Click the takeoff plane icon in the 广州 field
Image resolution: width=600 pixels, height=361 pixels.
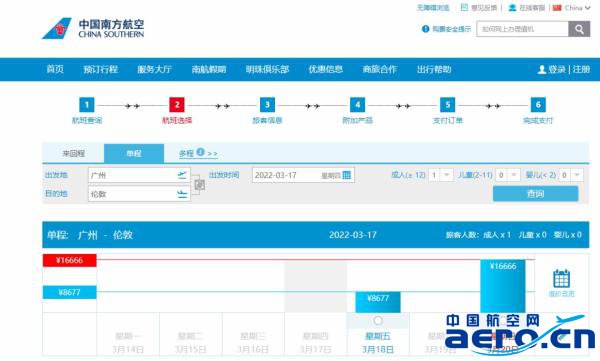[182, 175]
